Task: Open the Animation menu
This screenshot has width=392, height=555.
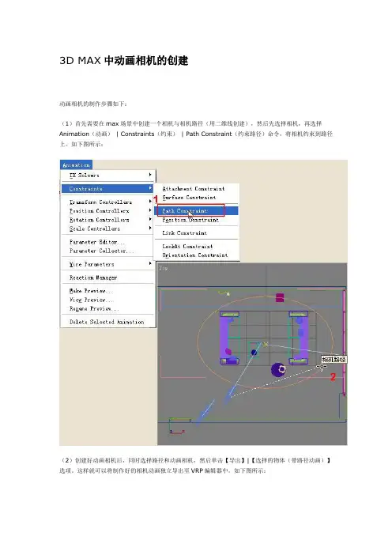Action: coord(76,165)
